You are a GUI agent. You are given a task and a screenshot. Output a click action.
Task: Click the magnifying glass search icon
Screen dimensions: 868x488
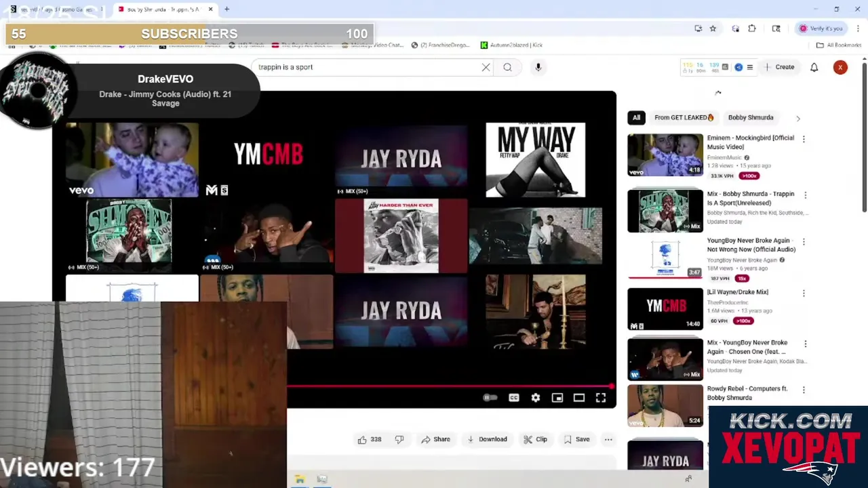click(x=507, y=67)
